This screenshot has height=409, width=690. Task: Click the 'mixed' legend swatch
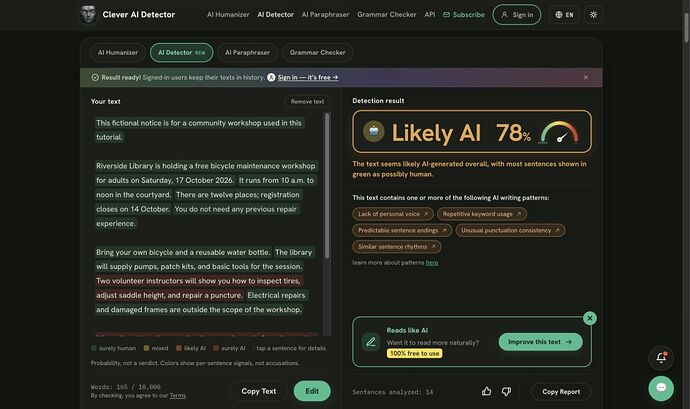[x=146, y=348]
